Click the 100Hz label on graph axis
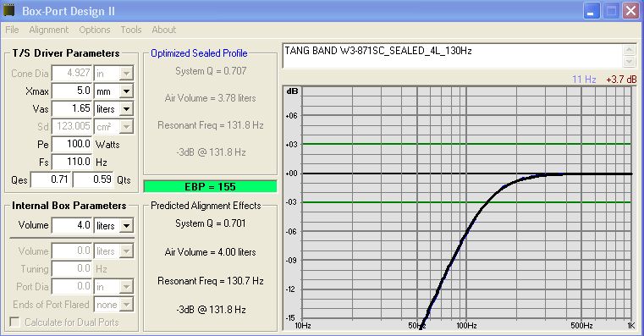644x336 pixels. [466, 326]
